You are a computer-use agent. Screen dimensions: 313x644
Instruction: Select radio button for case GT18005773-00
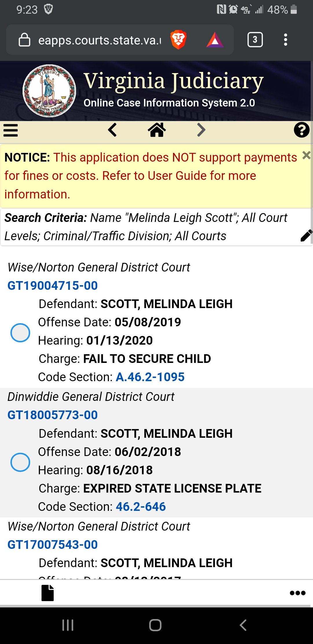coord(20,462)
